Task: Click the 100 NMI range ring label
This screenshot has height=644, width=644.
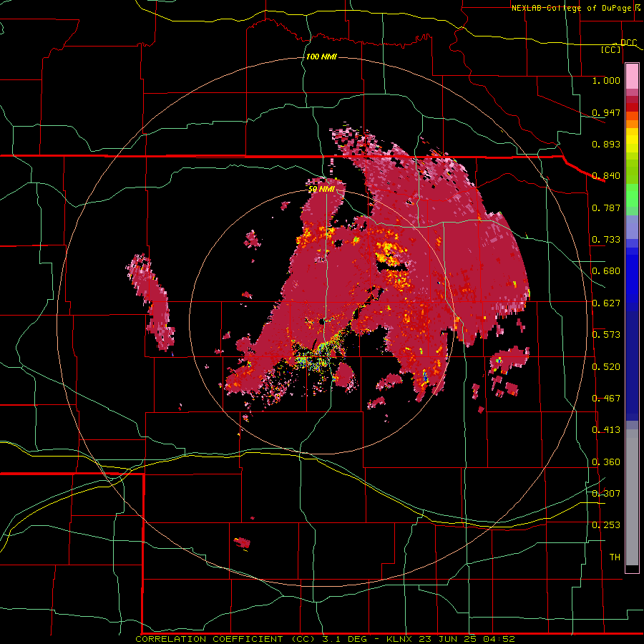Action: (x=321, y=57)
